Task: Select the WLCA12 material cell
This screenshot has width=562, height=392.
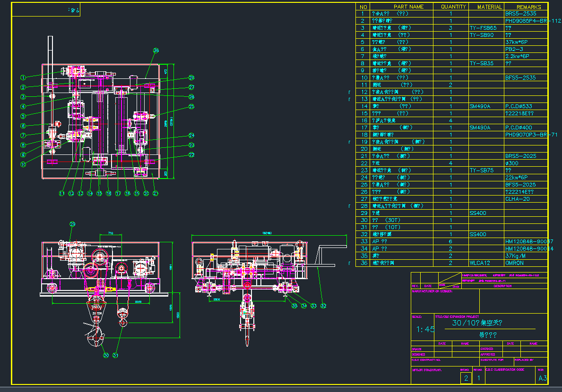Action: click(x=480, y=263)
